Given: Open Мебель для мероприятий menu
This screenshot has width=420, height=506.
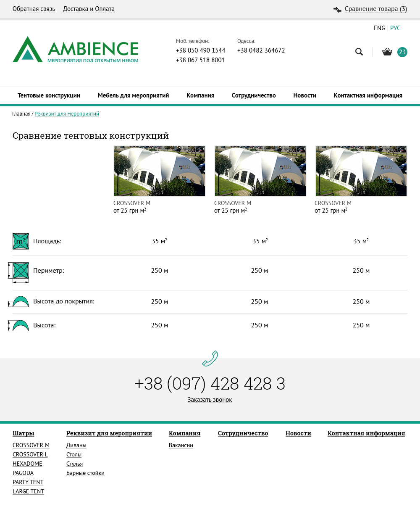Looking at the screenshot, I should 133,95.
